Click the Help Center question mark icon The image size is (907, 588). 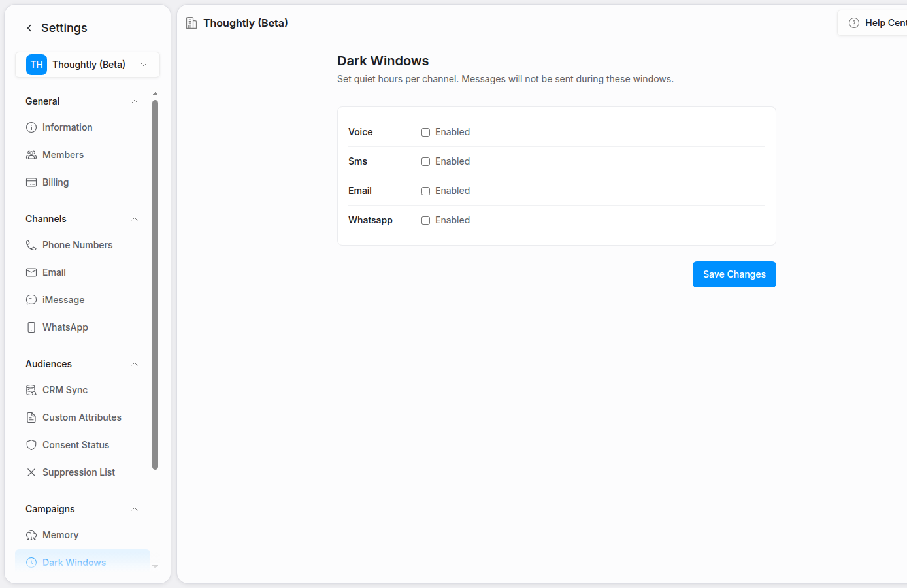(x=854, y=23)
